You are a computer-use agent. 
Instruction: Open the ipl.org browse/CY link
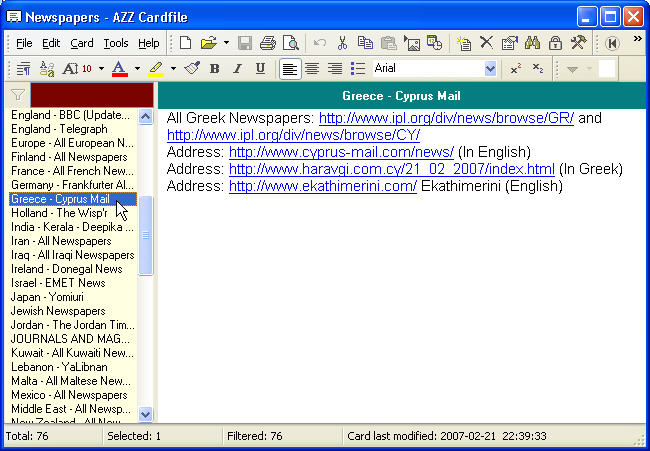[x=293, y=135]
